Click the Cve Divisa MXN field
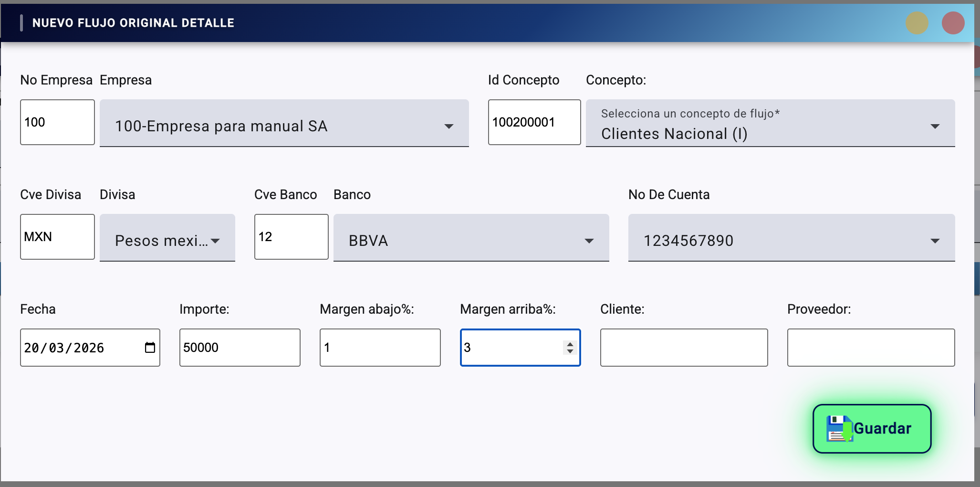The image size is (980, 487). 57,237
